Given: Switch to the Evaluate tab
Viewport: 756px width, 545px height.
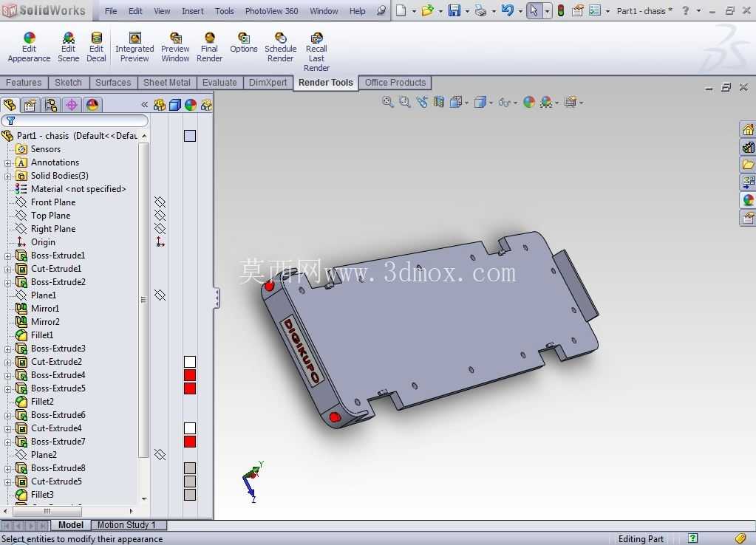Looking at the screenshot, I should pyautogui.click(x=219, y=83).
